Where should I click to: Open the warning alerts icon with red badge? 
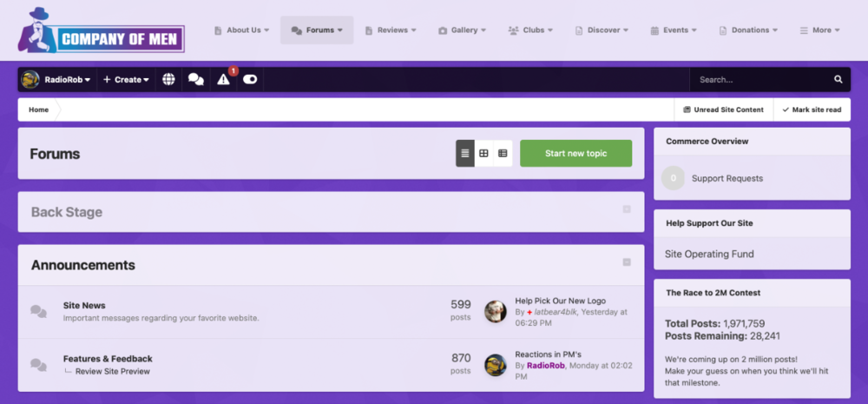(224, 79)
